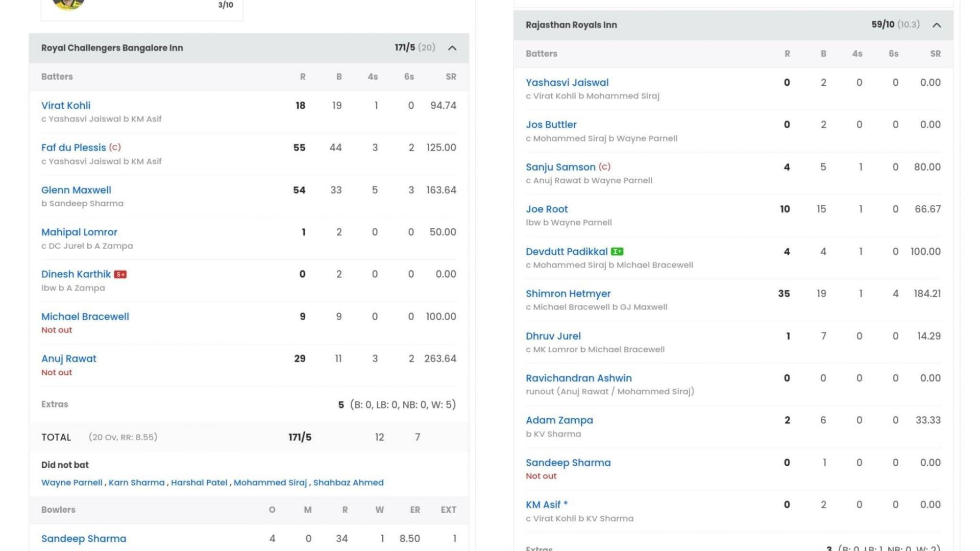The height and width of the screenshot is (551, 980).
Task: Select Anuj Rawat player link
Action: point(69,358)
